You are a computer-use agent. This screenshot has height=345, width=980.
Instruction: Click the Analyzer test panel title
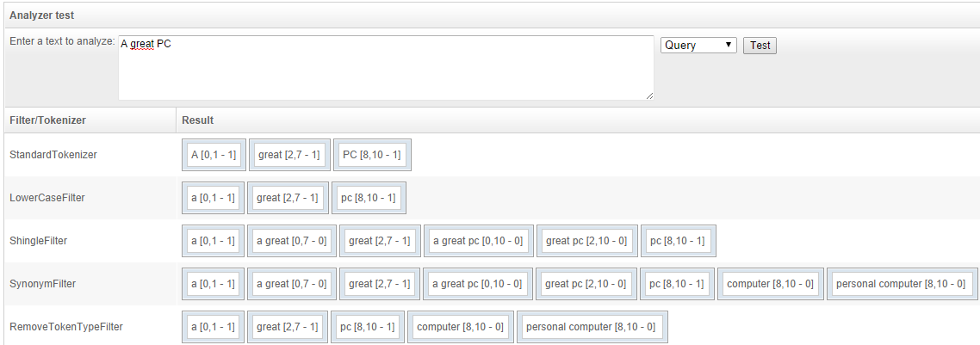(42, 15)
